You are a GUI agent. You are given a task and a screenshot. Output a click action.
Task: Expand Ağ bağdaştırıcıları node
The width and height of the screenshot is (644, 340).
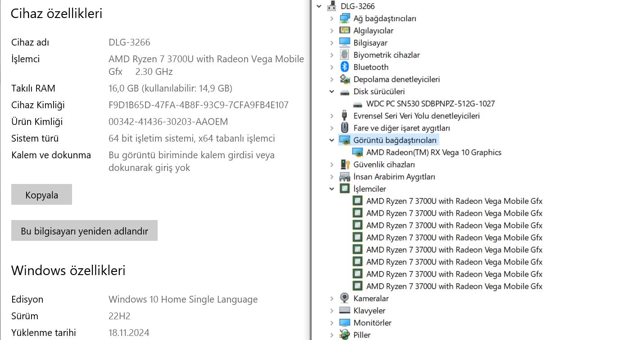pyautogui.click(x=332, y=18)
